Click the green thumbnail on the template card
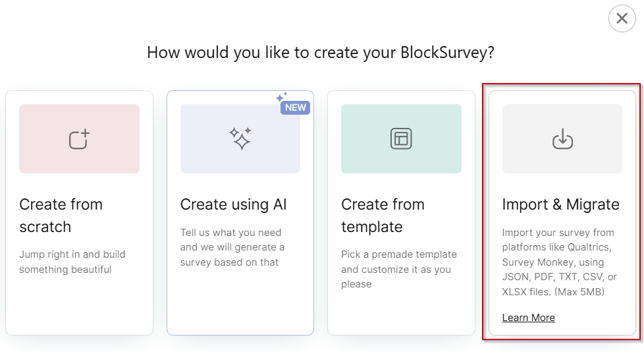Viewport: 644px width, 352px height. coord(401,138)
